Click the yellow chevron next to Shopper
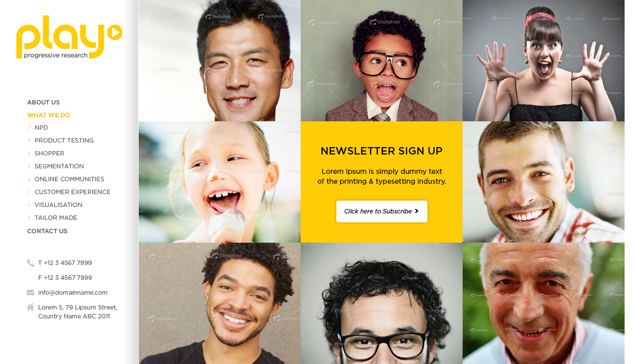This screenshot has height=364, width=634. [x=29, y=154]
